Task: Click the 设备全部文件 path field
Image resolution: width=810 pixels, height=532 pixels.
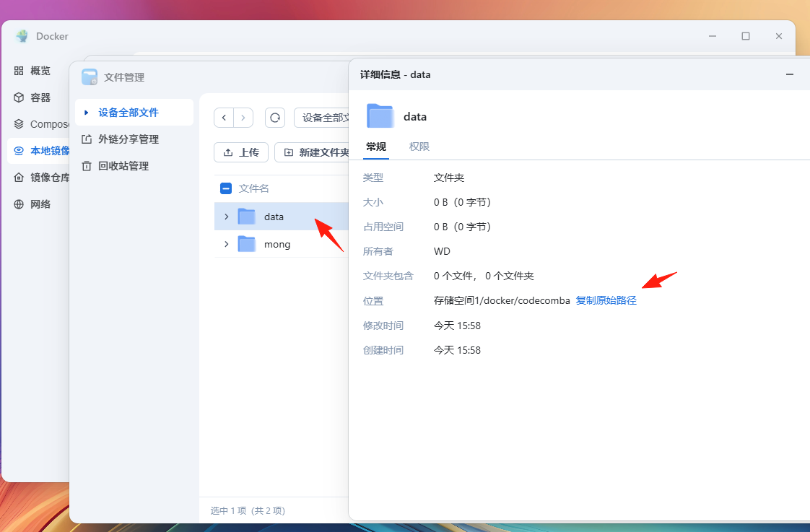Action: (x=322, y=118)
